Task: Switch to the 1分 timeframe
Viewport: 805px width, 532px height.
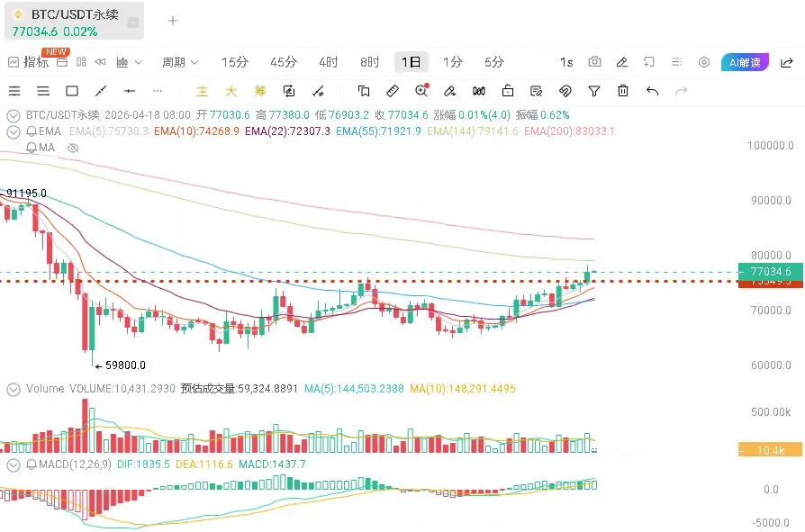Action: [x=453, y=62]
